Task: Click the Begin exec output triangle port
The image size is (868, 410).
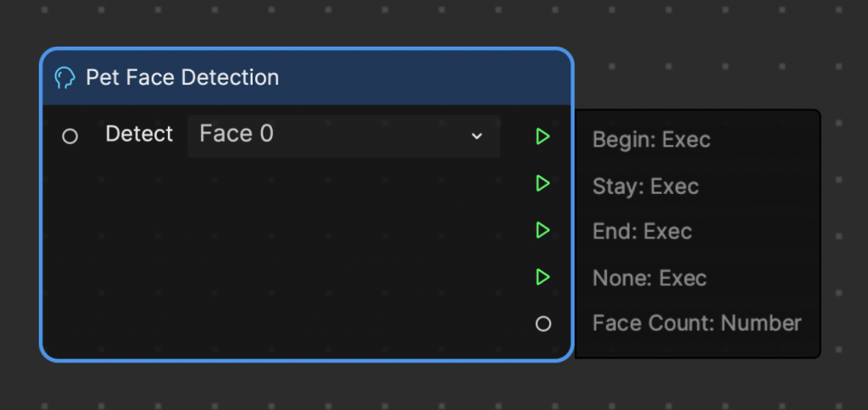Action: click(542, 136)
